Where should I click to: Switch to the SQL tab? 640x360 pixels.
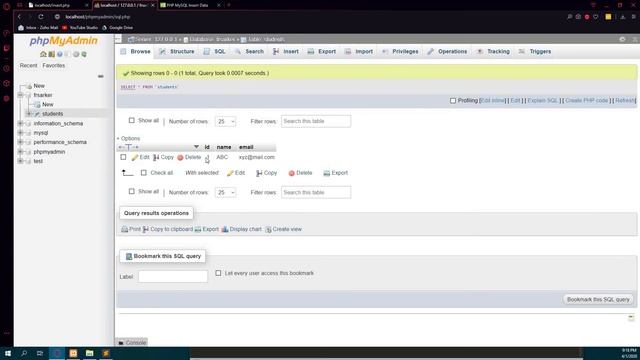click(215, 51)
